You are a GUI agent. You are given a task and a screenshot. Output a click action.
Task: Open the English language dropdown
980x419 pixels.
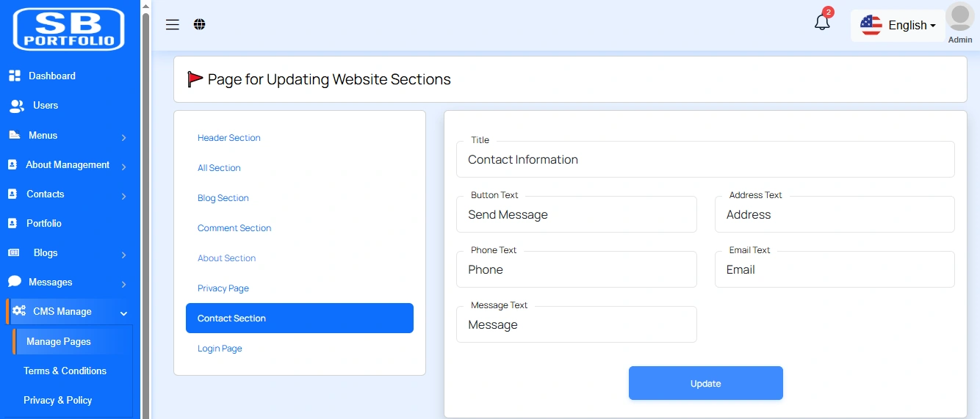898,25
